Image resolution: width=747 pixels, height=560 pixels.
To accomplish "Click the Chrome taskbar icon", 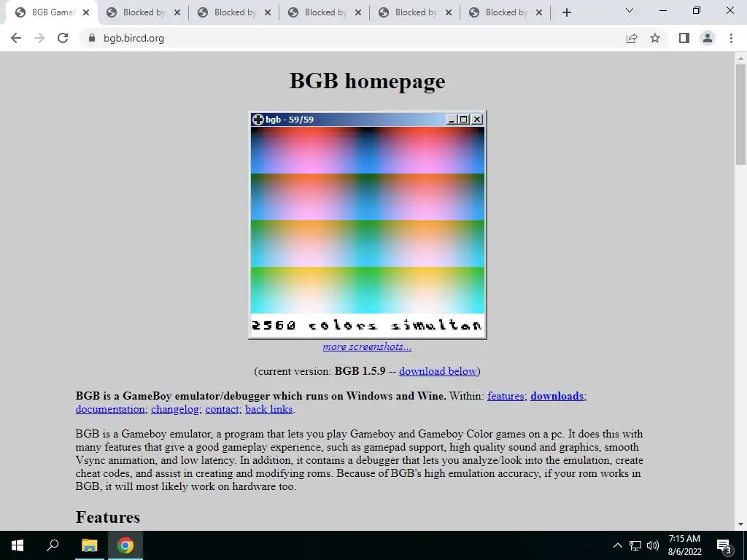I will [x=125, y=545].
